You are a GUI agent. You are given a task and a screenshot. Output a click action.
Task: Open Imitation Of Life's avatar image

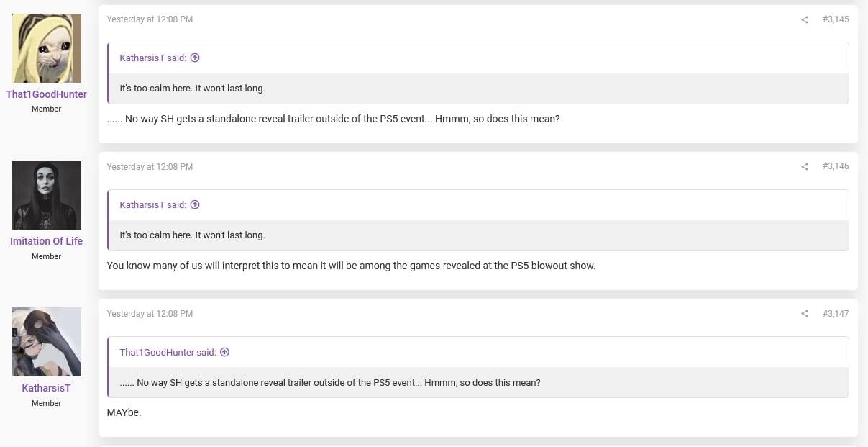point(47,195)
